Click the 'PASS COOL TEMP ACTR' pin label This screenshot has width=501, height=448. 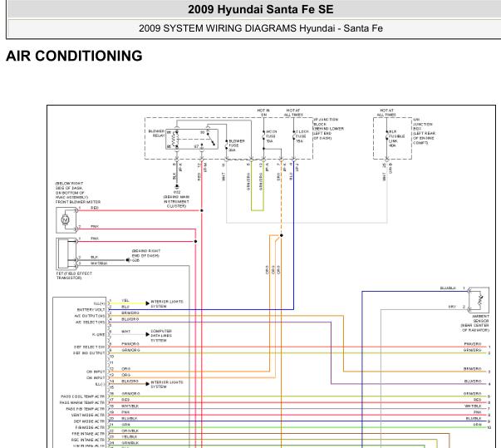pos(82,396)
